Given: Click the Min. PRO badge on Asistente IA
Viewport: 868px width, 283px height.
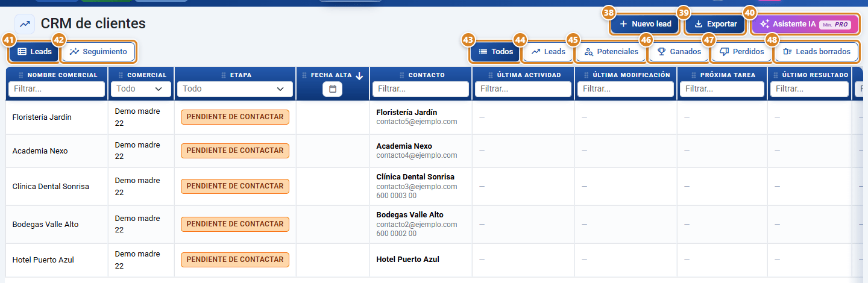Looking at the screenshot, I should click(835, 24).
